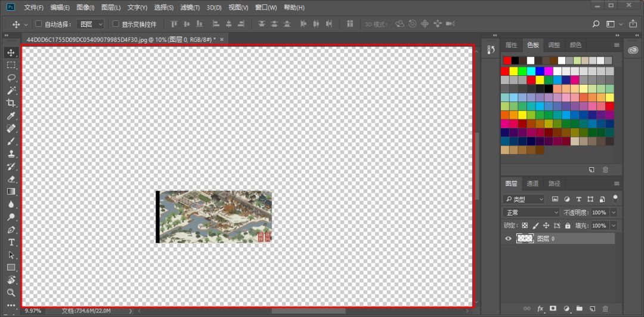Select the Lasso tool
This screenshot has height=317, width=644.
[11, 78]
